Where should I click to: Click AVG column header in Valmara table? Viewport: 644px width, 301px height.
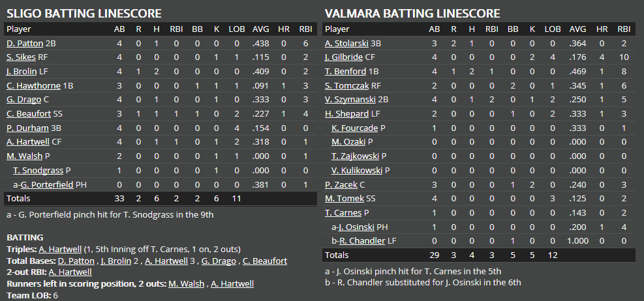tap(577, 29)
